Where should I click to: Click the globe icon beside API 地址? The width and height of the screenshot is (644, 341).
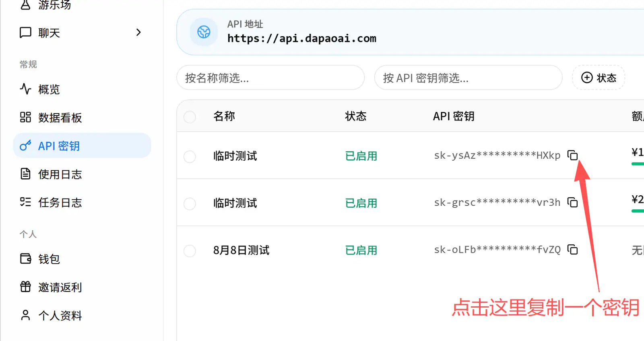204,32
